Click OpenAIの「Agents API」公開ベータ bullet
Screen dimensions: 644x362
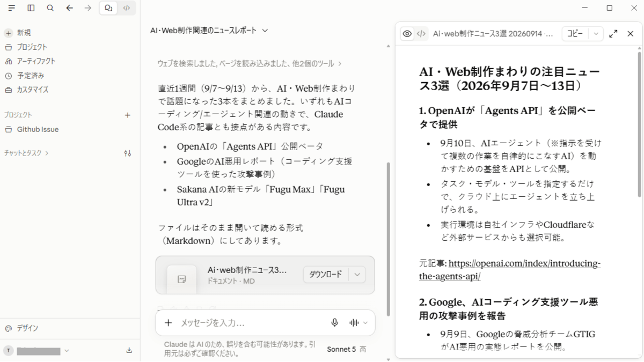(250, 146)
